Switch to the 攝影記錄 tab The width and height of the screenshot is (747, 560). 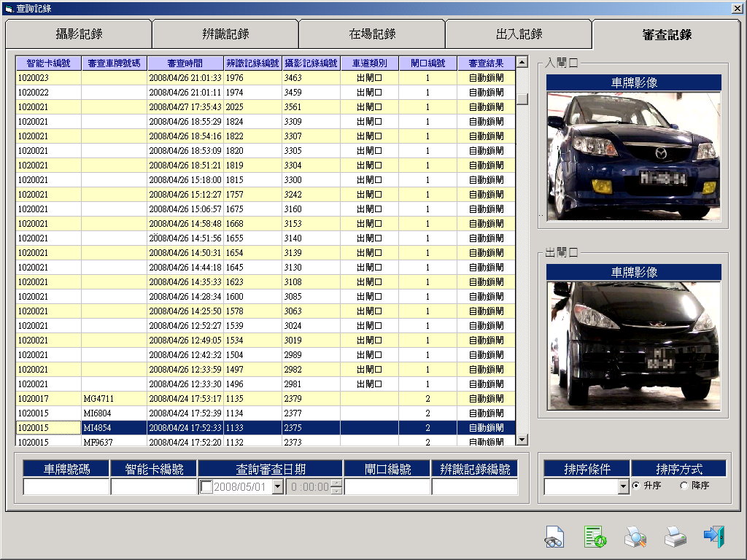(x=79, y=34)
